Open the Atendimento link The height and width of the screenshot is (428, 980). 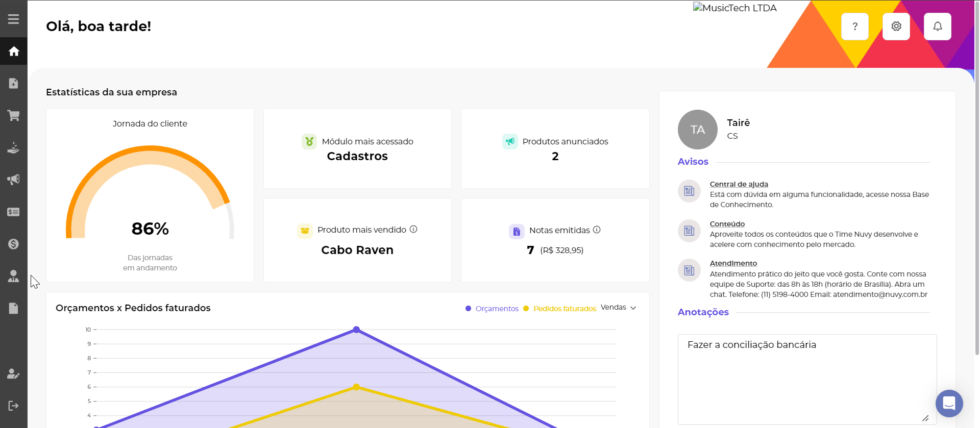733,263
